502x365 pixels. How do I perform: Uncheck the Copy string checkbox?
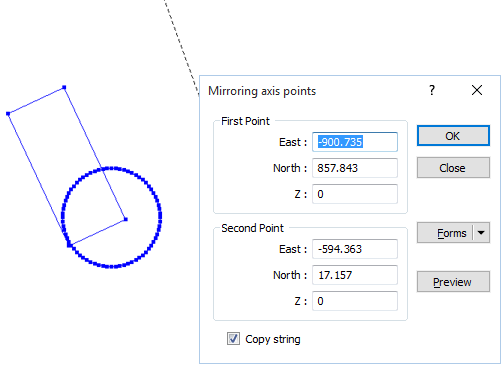(x=233, y=339)
